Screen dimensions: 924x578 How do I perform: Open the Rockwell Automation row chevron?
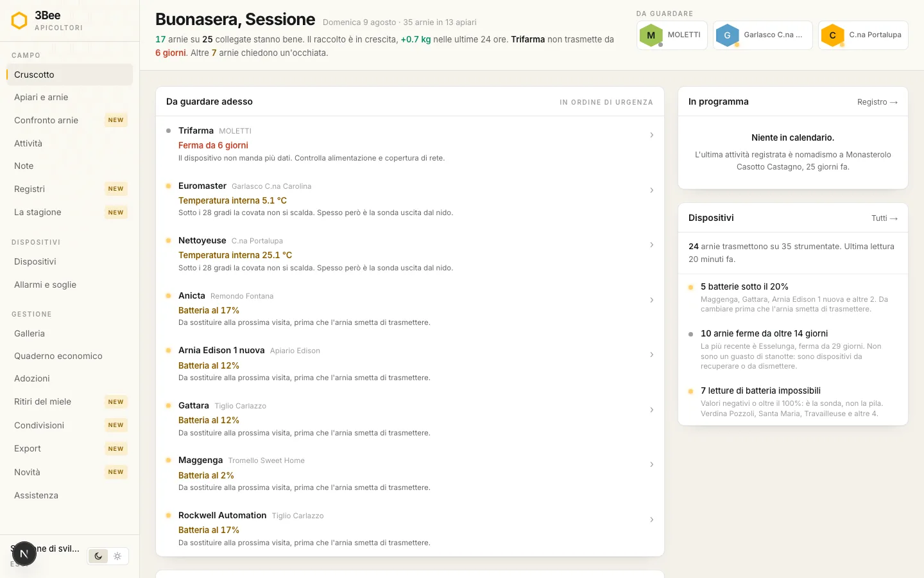pyautogui.click(x=651, y=520)
